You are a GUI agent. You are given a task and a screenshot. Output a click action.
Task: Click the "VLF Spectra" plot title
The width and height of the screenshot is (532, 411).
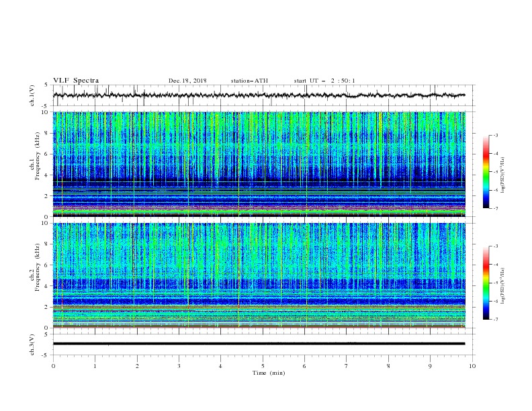tap(76, 81)
